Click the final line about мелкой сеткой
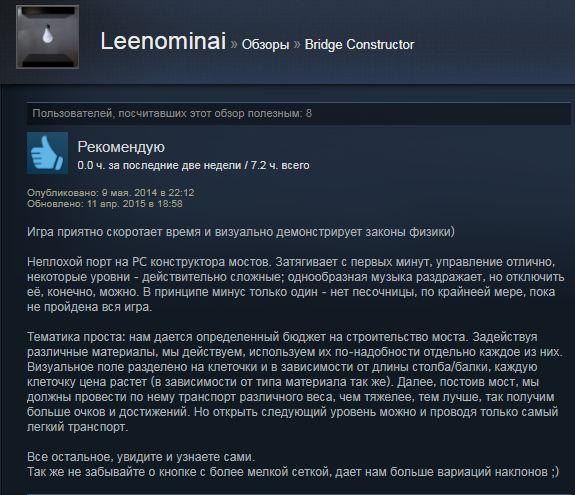 293,472
